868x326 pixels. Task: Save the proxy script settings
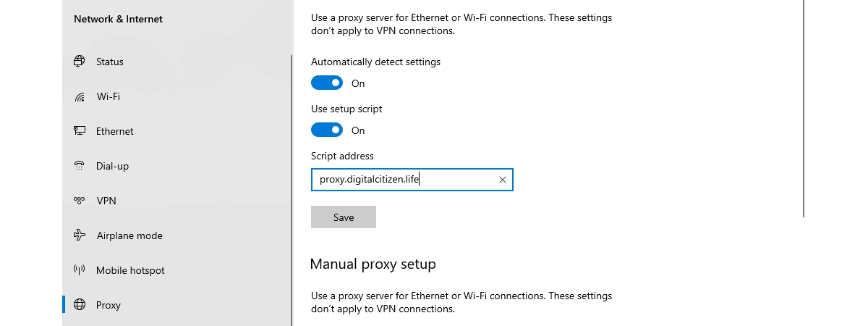pos(344,217)
